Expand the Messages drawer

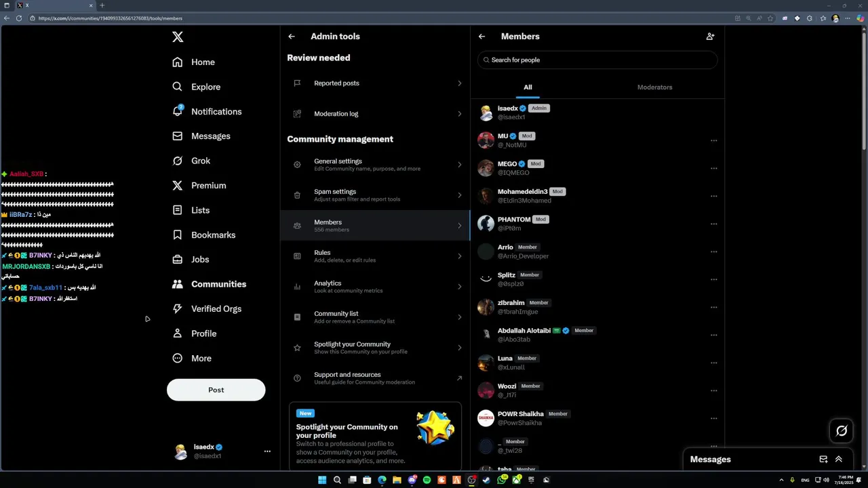839,460
